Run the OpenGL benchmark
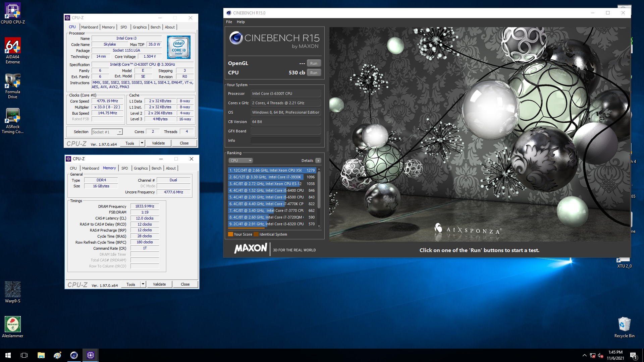Viewport: 644px width, 362px height. point(314,63)
